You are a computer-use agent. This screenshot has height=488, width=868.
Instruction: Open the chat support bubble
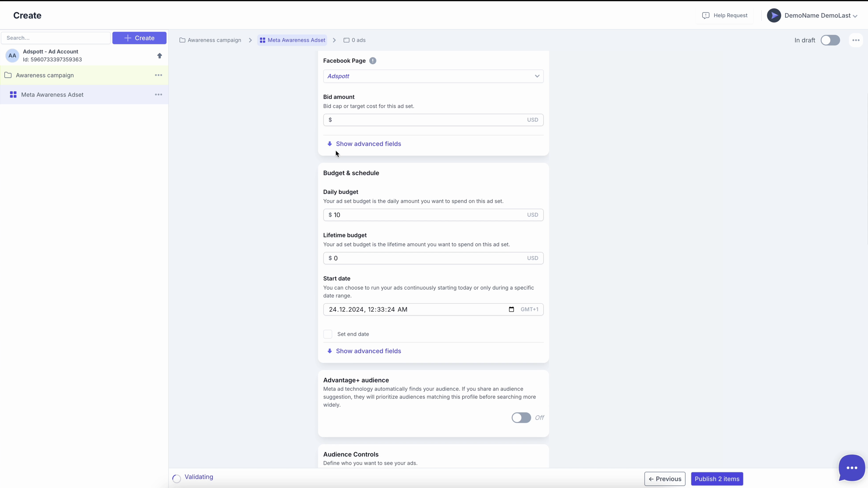852,468
